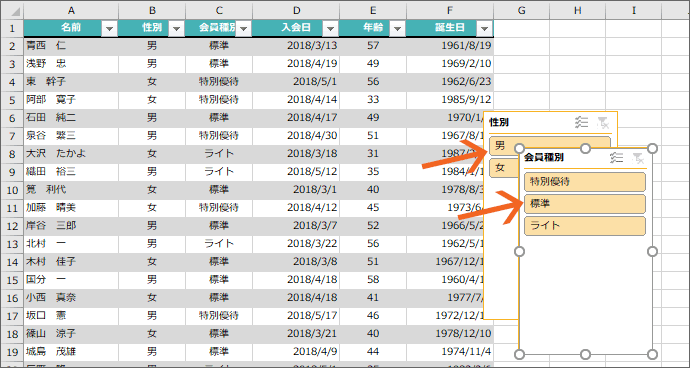Click the birthday cell 1961/8/19
The width and height of the screenshot is (690, 368).
pyautogui.click(x=450, y=46)
